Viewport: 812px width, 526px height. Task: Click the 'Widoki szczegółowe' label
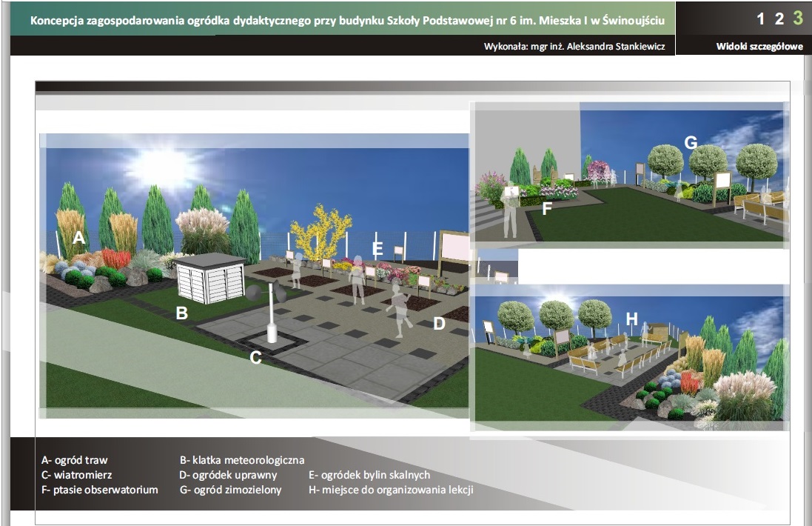tap(759, 46)
